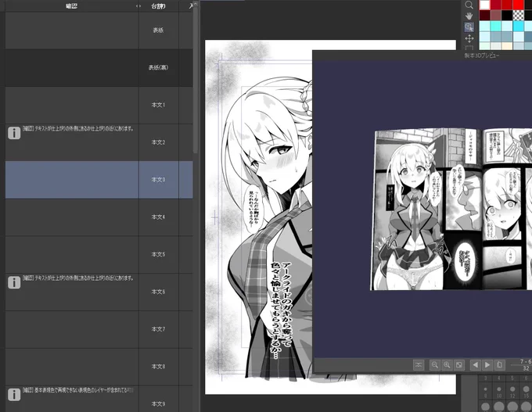Select the Zoom magnifier tool
532x412 pixels.
pos(469,5)
